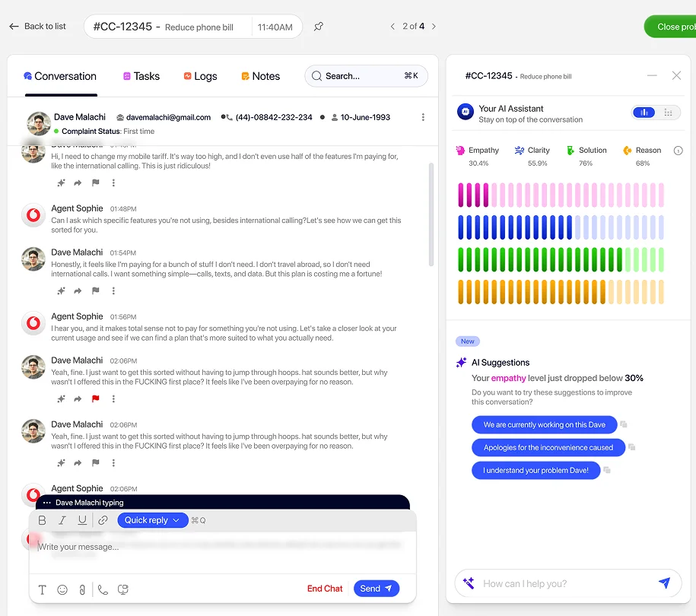Send the message
This screenshot has height=616, width=696.
(377, 589)
